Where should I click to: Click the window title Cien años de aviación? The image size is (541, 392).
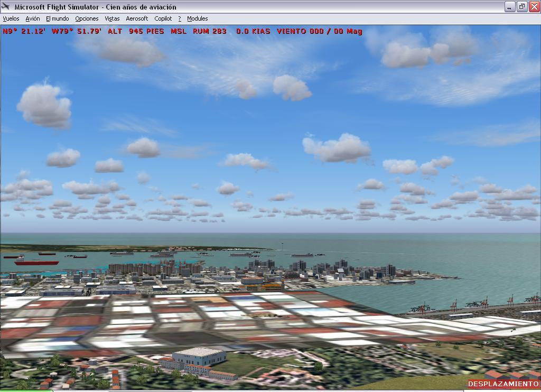(x=141, y=7)
